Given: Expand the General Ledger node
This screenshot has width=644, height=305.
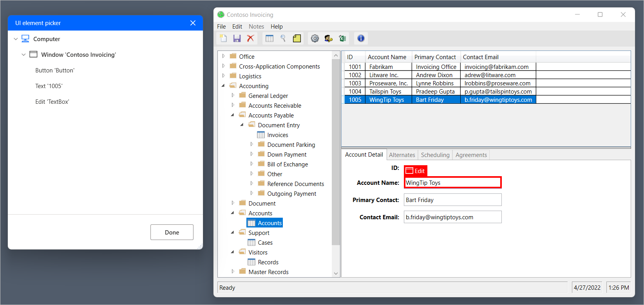Looking at the screenshot, I should 233,96.
